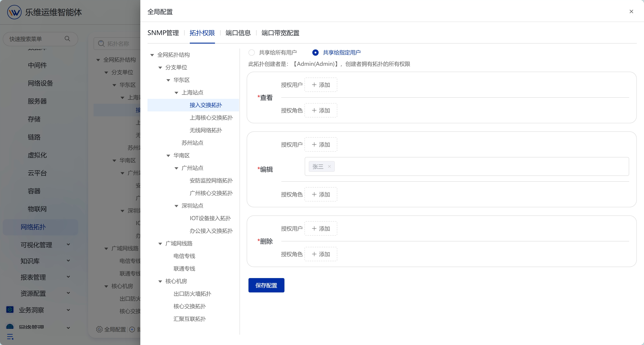This screenshot has height=345, width=644.
Task: Collapse 核心机房 node in dialog tree
Action: click(x=160, y=281)
